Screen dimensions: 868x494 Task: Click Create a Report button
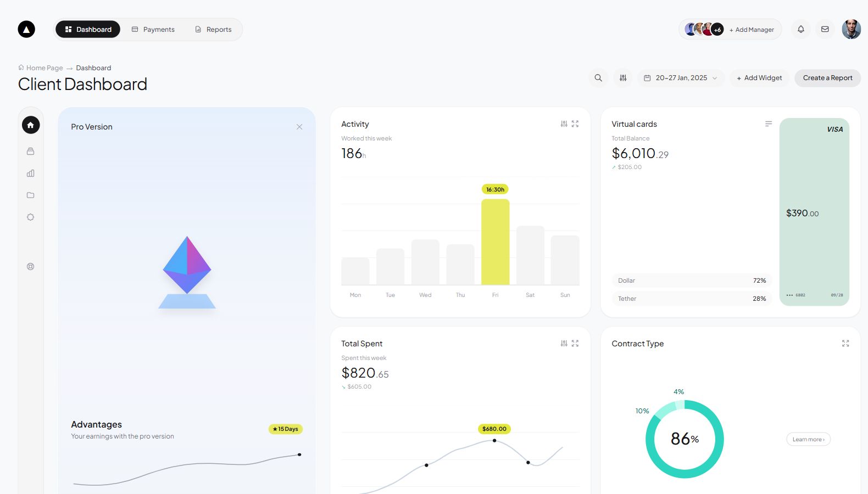tap(827, 78)
